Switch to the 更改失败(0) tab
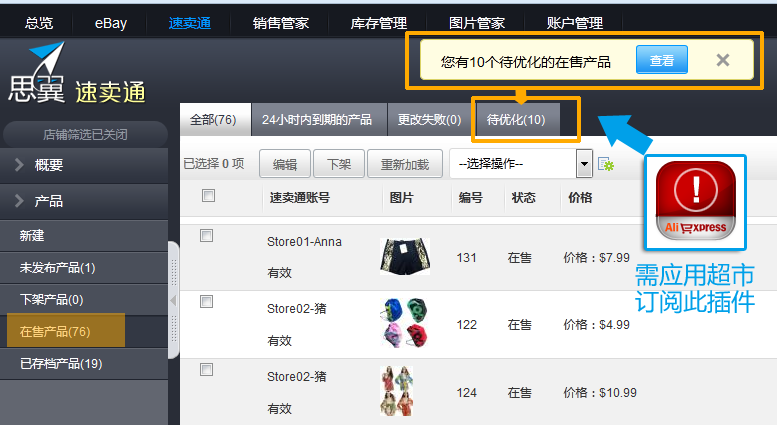 point(429,119)
